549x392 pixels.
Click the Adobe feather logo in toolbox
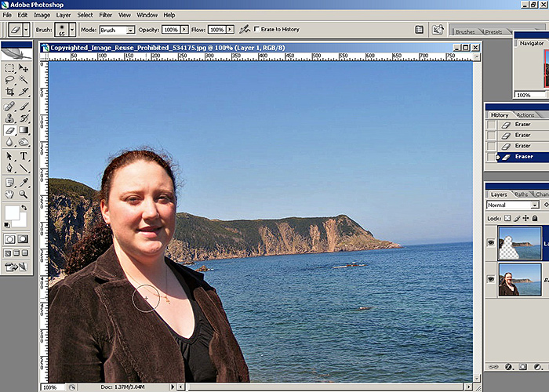16,53
